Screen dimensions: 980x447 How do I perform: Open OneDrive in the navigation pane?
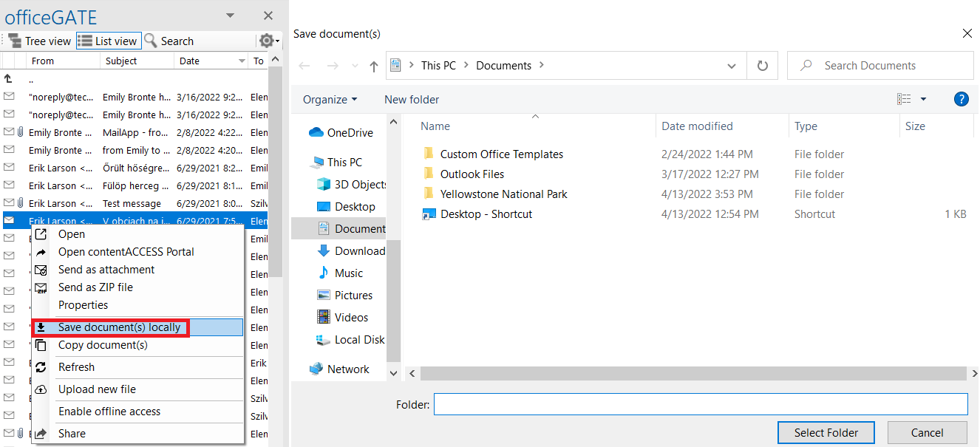click(x=349, y=133)
